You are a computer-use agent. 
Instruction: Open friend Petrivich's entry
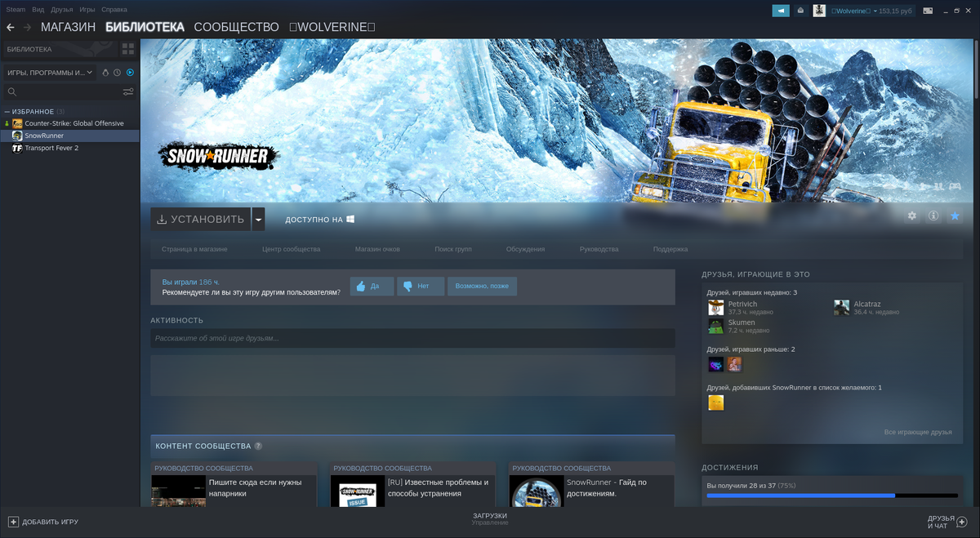tap(741, 308)
